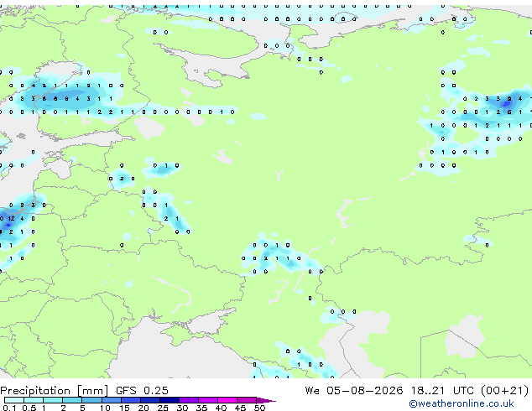Screen dimensions: 532x411
Task: Open the weatheronline.co.uk copyright link
Action: coord(462,403)
